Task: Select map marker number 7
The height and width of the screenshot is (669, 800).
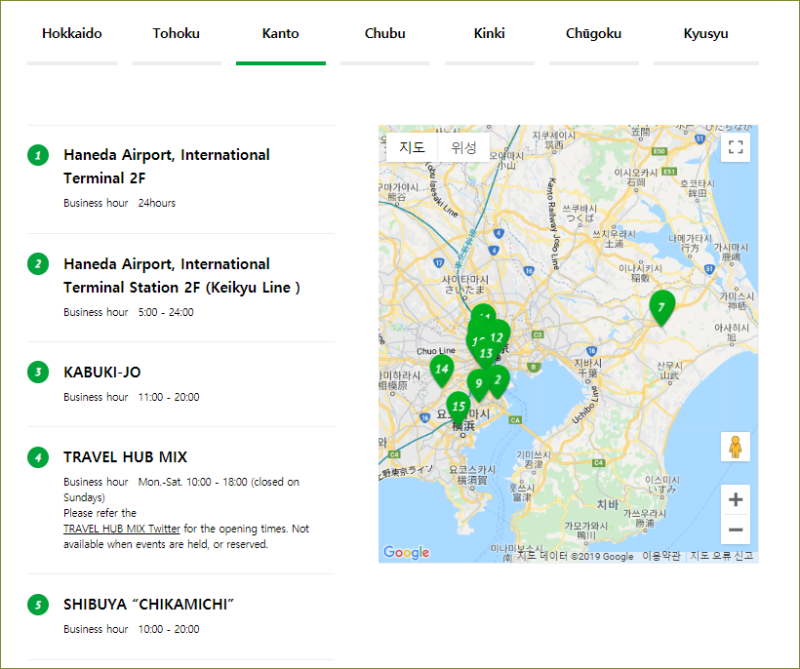Action: [x=662, y=308]
